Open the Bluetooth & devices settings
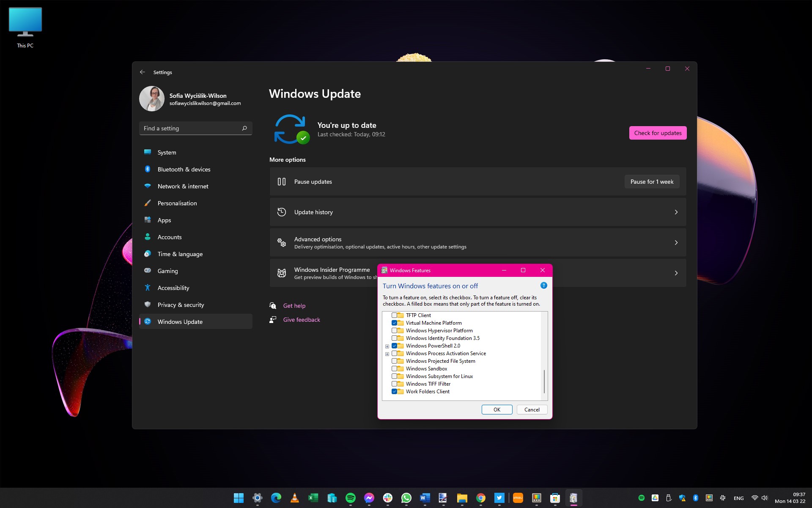812x508 pixels. (x=184, y=169)
